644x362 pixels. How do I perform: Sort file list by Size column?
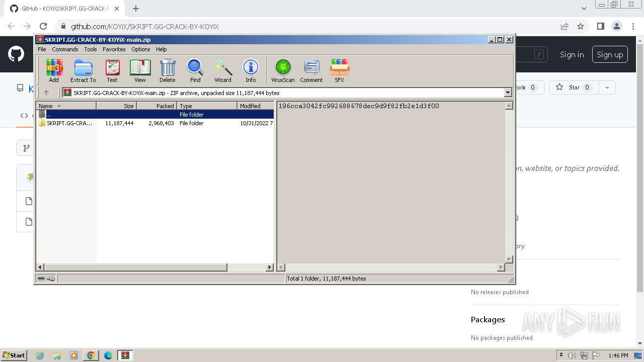[x=116, y=106]
